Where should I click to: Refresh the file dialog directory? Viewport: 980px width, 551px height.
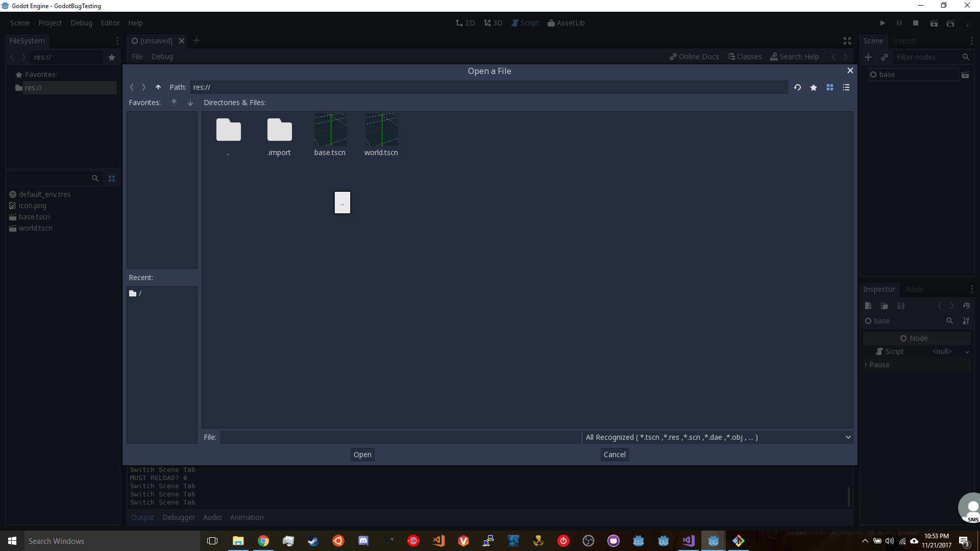click(797, 87)
